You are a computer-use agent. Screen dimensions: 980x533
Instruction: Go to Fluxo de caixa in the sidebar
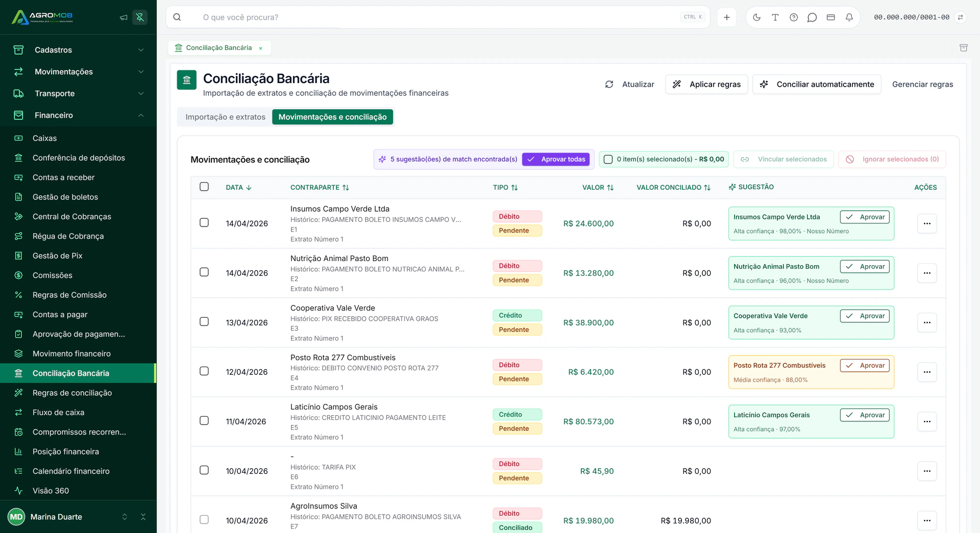point(78,413)
